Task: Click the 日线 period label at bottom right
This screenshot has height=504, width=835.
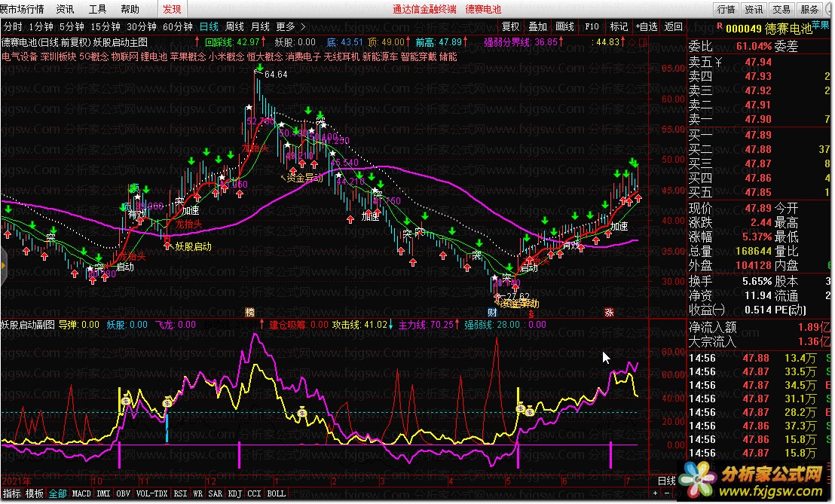Action: 666,481
